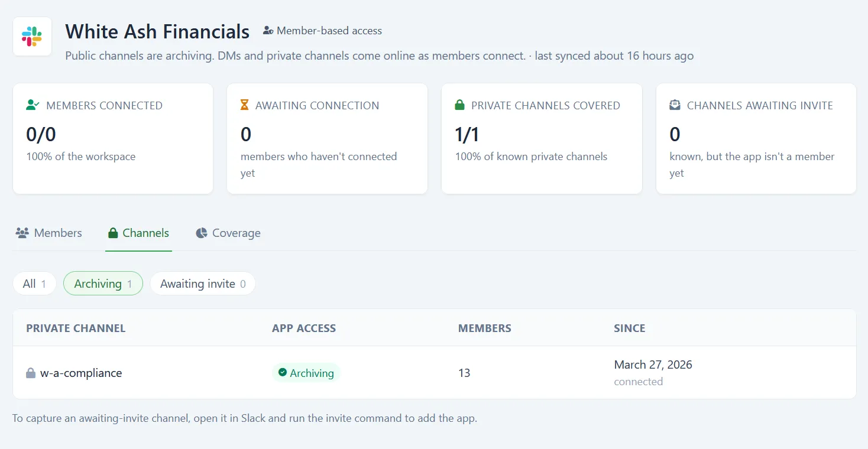Select the Awaiting invite filter pill
Screen dimensions: 868x449
tap(203, 284)
